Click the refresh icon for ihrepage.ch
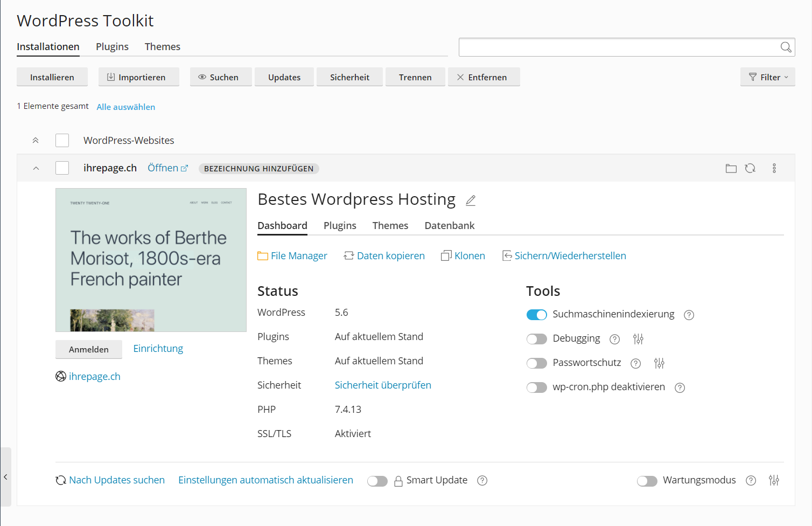 [x=751, y=168]
